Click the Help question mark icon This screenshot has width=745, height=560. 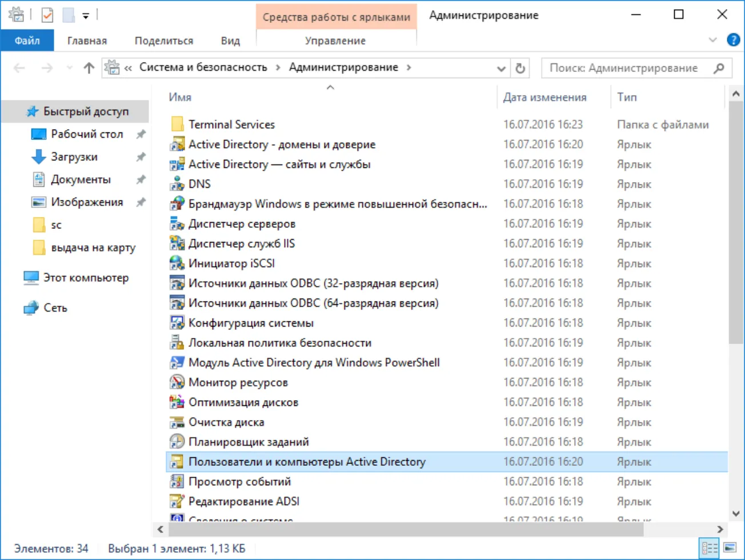tap(733, 40)
